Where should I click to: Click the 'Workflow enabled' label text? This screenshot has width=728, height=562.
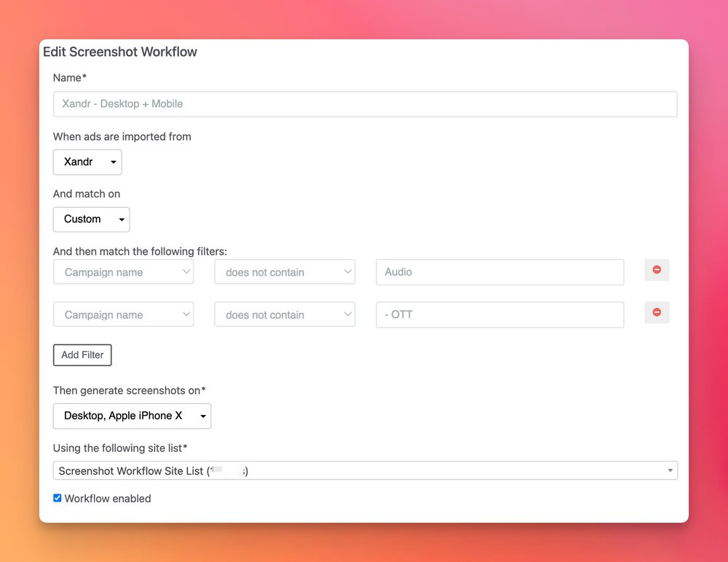108,499
